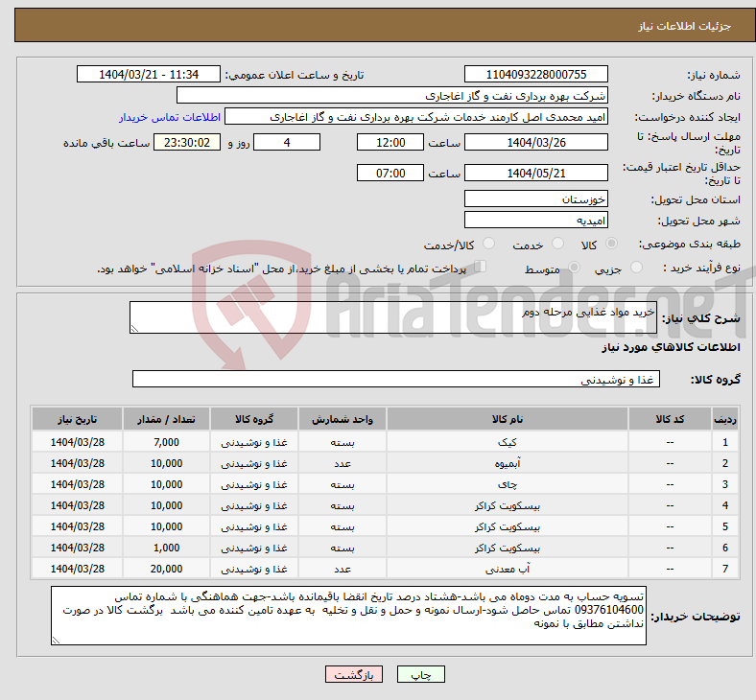
Task: Open the اطلاعات تماس خریدار link
Action: point(170,117)
